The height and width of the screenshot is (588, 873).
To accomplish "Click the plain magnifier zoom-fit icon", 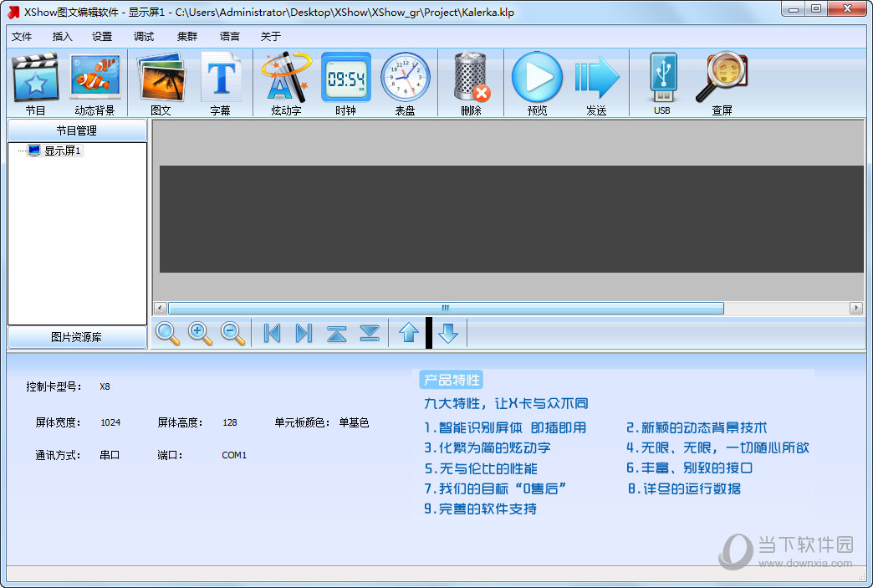I will coord(167,333).
